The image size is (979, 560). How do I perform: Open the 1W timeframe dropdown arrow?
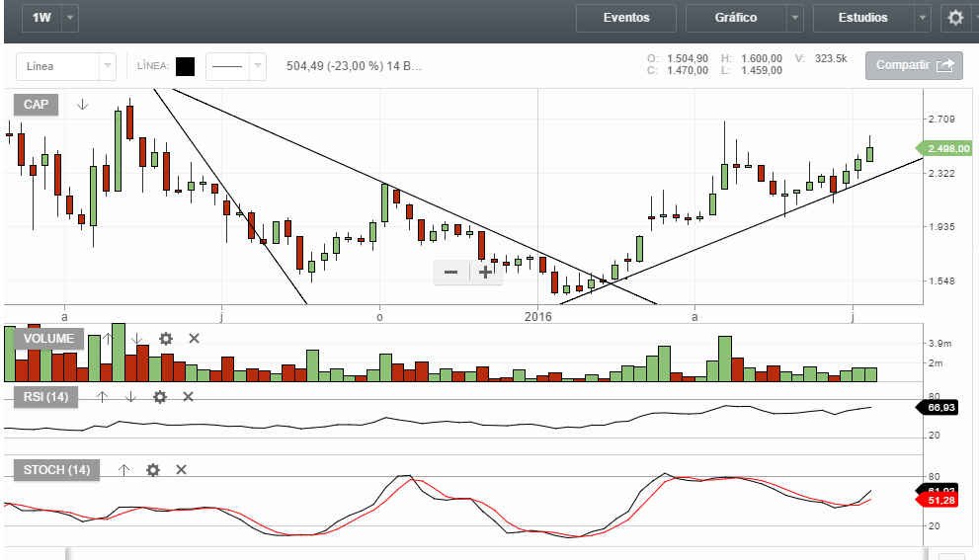70,18
